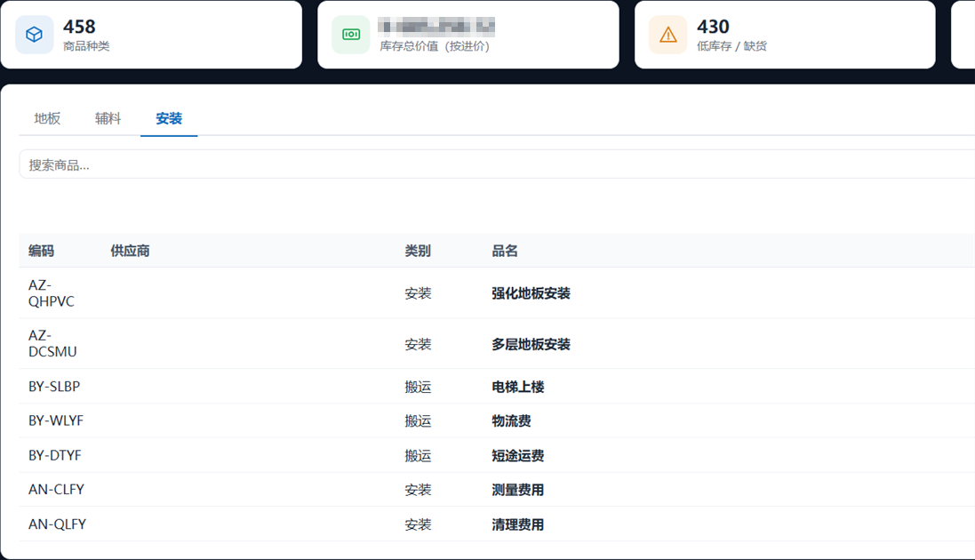Screen dimensions: 975x560
Task: Click product name 电梯上楼
Action: (x=518, y=387)
